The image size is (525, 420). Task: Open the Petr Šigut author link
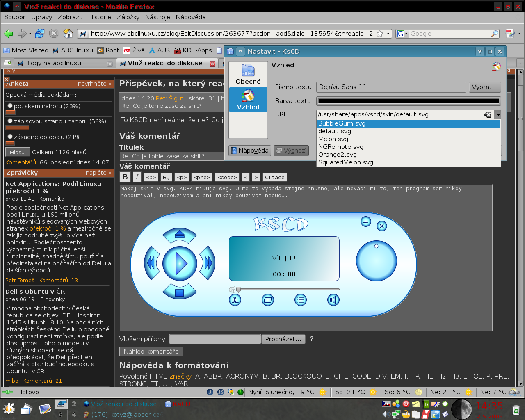point(169,98)
